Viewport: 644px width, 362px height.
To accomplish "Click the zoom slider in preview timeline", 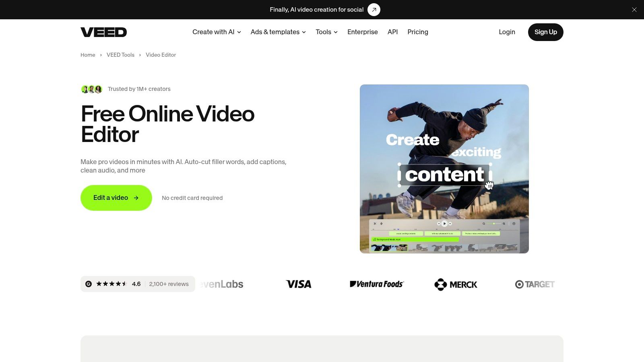I will point(494,223).
